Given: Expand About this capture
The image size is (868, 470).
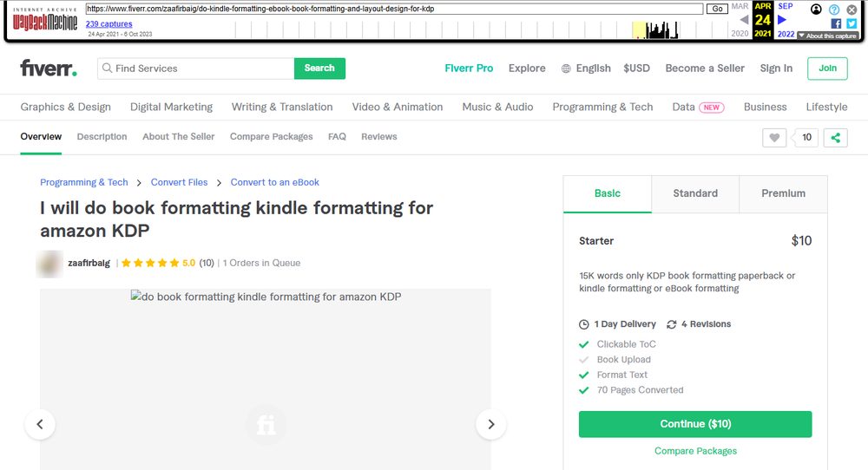Looking at the screenshot, I should click(827, 36).
